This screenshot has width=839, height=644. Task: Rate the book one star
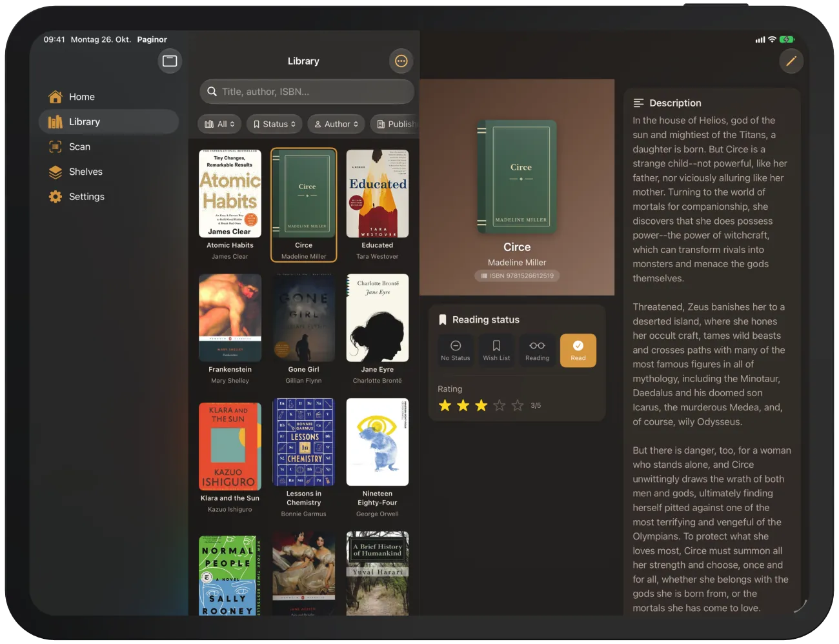(x=445, y=405)
